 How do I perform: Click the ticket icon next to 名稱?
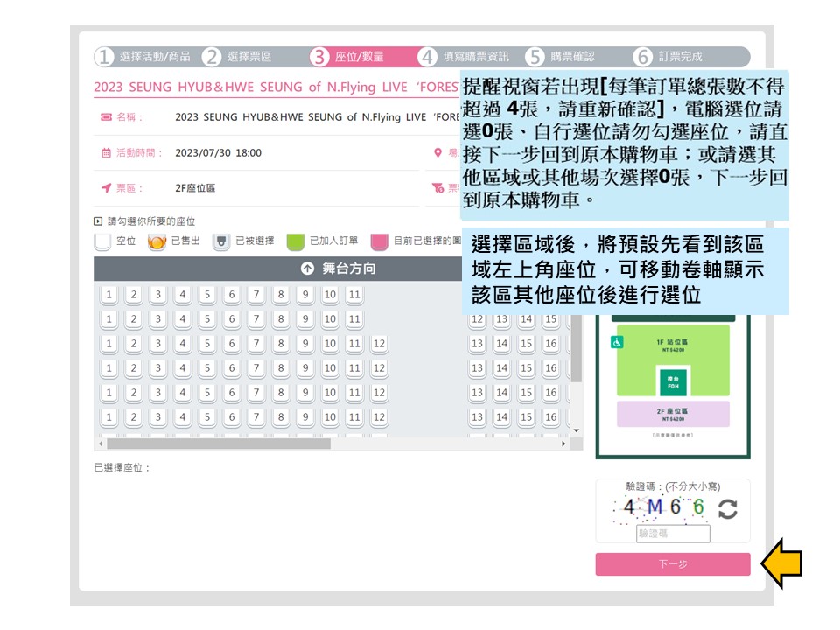tap(106, 116)
